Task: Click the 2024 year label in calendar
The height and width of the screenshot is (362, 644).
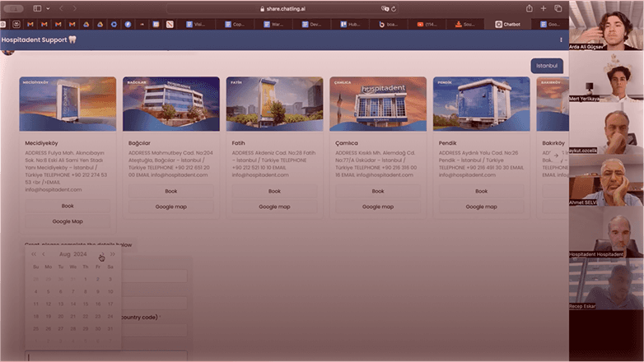Action: 80,254
